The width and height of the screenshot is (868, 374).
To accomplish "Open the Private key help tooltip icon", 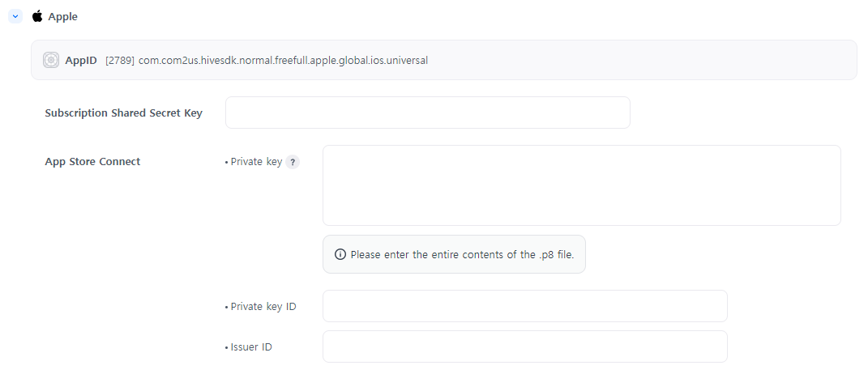I will (293, 162).
